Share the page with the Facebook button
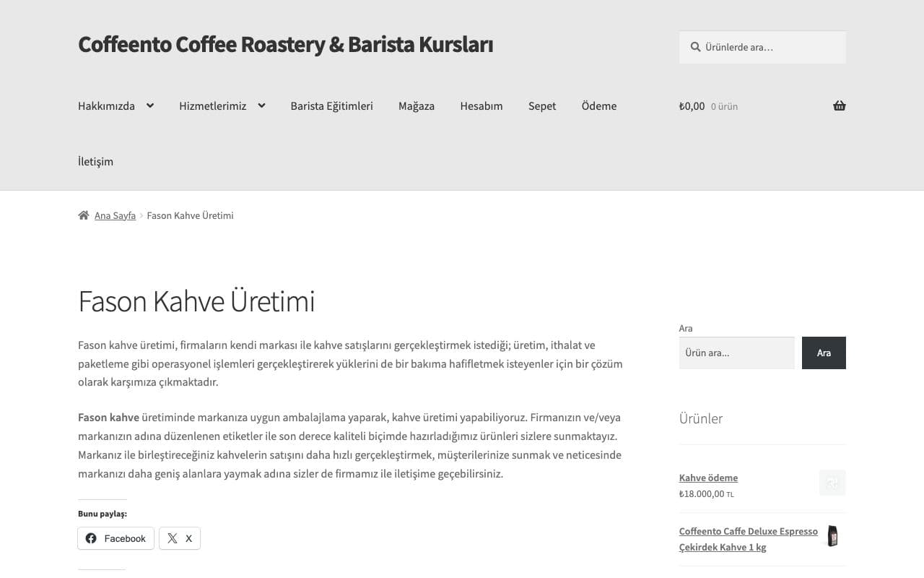Screen dimensions: 924x578 [115, 538]
